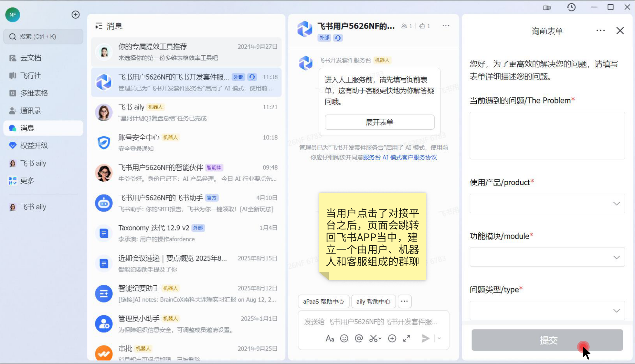
Task: Open the Taxonomy 迭代 12.9 v2 conversation
Action: (186, 233)
